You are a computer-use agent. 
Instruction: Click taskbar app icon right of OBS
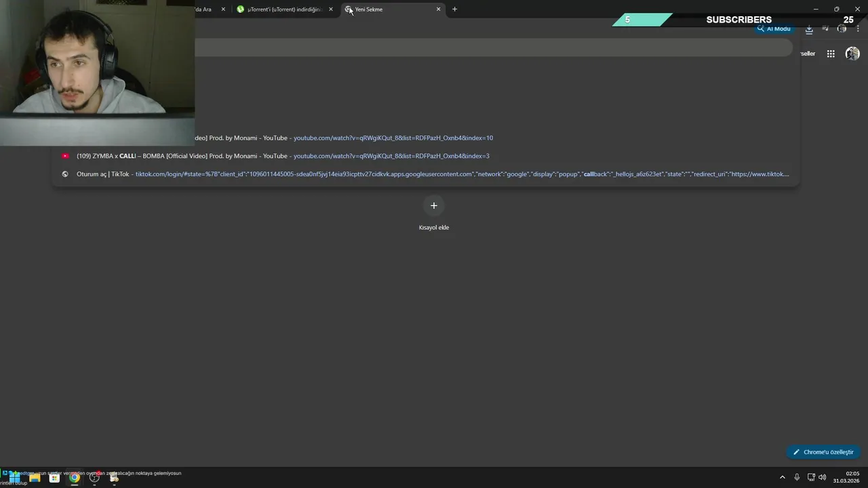click(x=114, y=478)
